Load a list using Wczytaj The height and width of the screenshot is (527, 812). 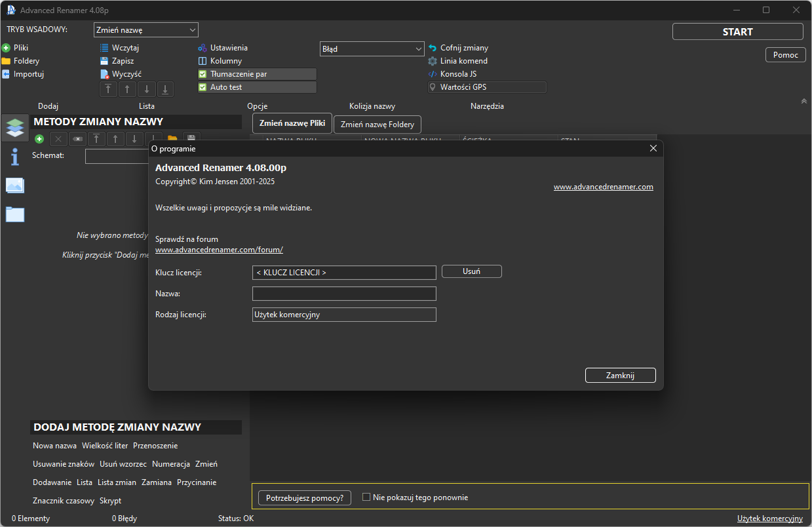(119, 48)
